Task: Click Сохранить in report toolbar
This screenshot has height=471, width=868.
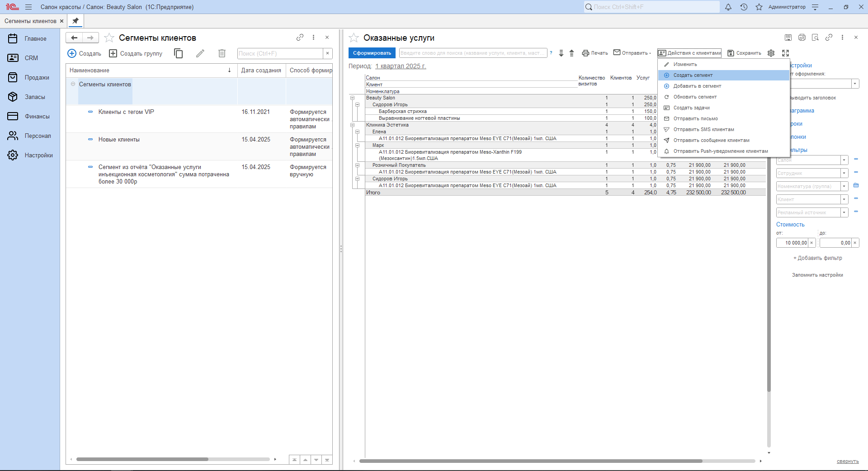Action: [x=744, y=53]
